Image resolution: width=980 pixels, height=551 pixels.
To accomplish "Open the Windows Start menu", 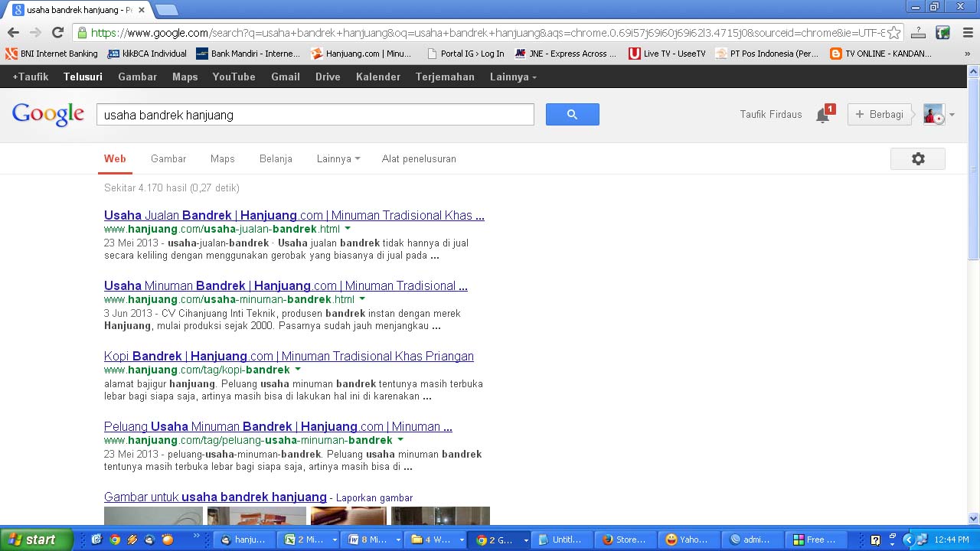I will coord(36,540).
